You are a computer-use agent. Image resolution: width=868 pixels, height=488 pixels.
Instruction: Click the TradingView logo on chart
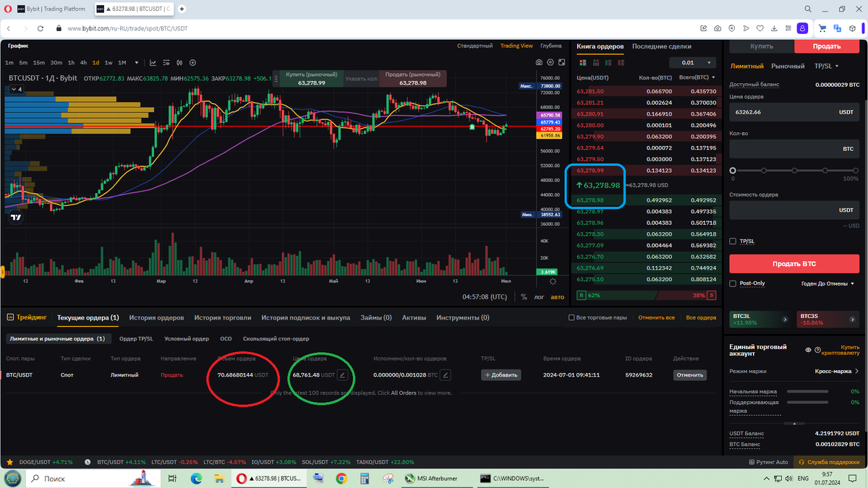tap(16, 217)
